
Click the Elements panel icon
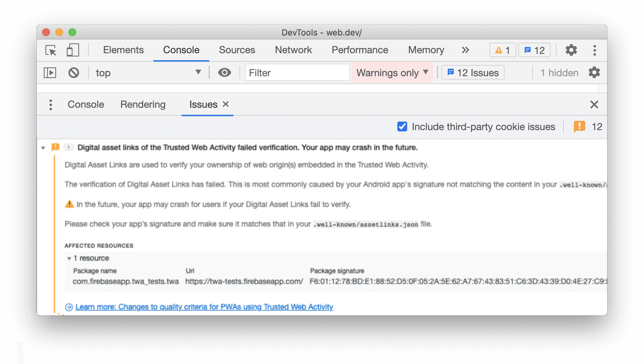[122, 50]
